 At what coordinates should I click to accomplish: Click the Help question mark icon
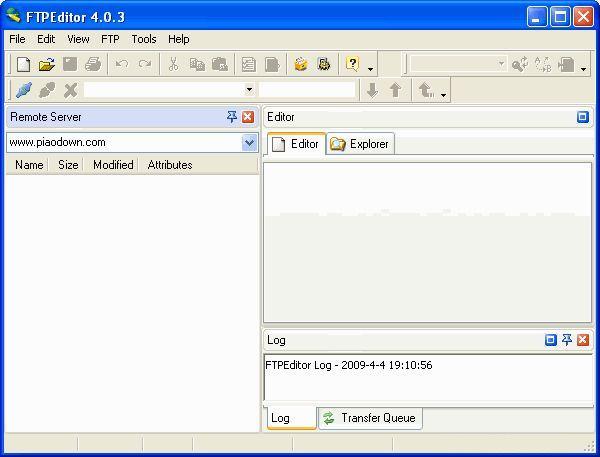click(352, 65)
